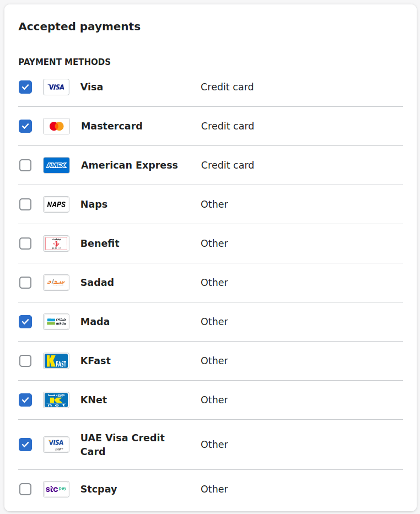Uncheck the Visa payment checkbox
420x514 pixels.
pyautogui.click(x=25, y=87)
